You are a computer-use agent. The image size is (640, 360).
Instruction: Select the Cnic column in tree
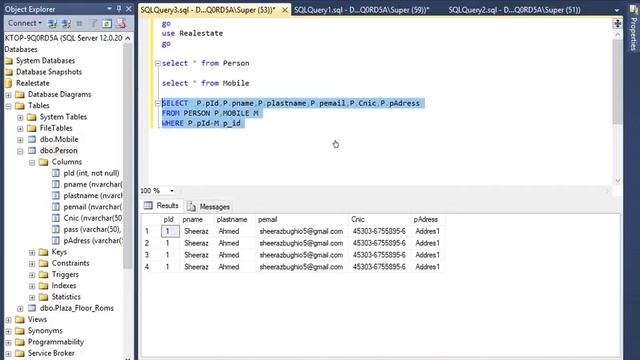93,218
